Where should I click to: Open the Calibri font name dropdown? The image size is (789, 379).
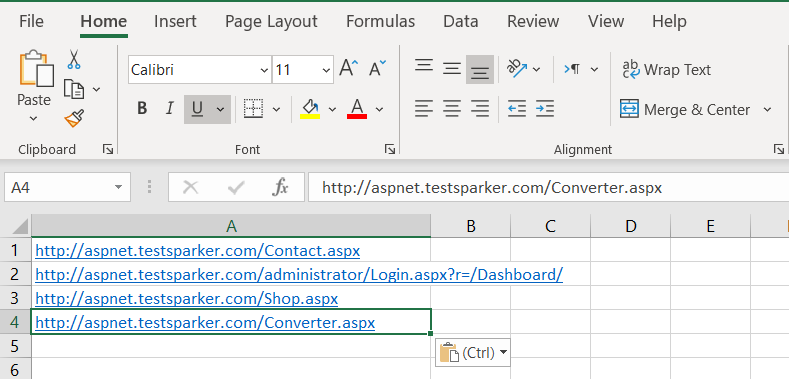pyautogui.click(x=264, y=70)
